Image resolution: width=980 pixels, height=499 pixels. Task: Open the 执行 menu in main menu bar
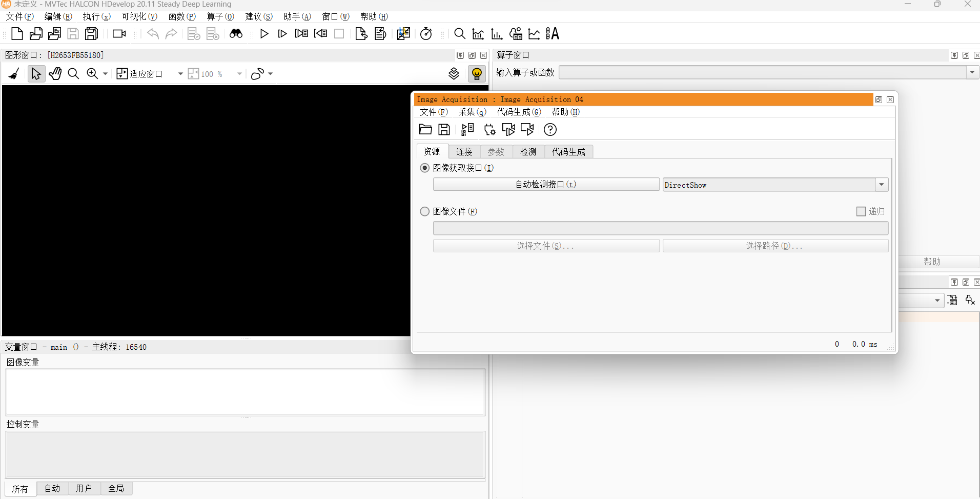coord(97,16)
